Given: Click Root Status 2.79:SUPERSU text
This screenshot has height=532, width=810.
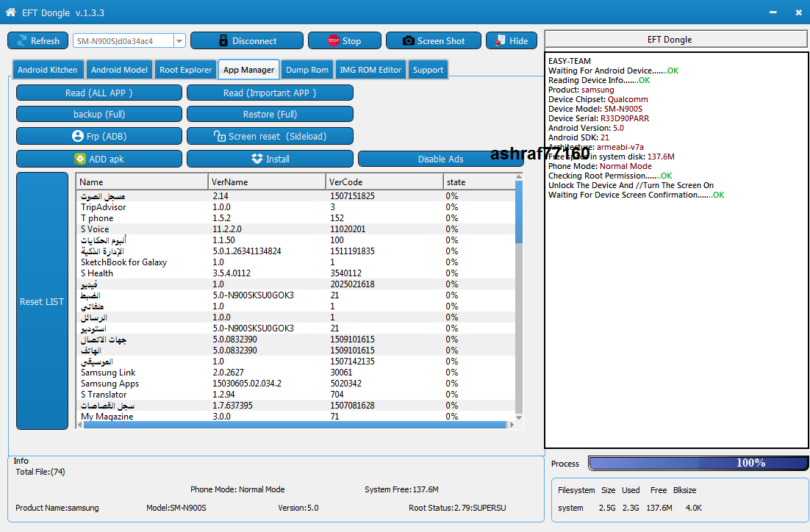Looking at the screenshot, I should click(x=457, y=508).
